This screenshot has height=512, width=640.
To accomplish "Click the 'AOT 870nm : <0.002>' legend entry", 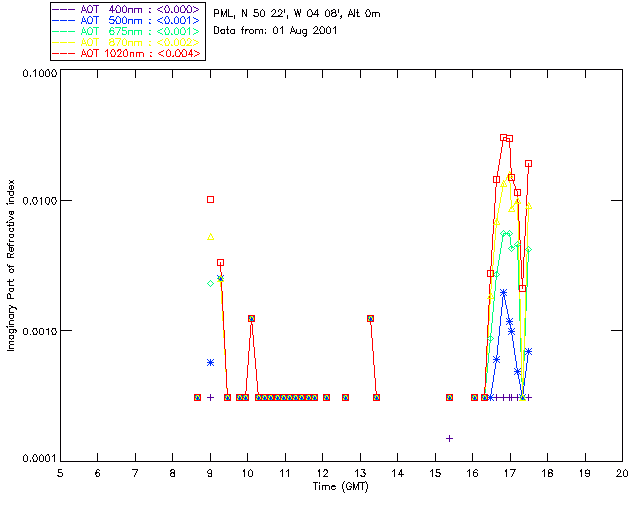I will (x=127, y=42).
